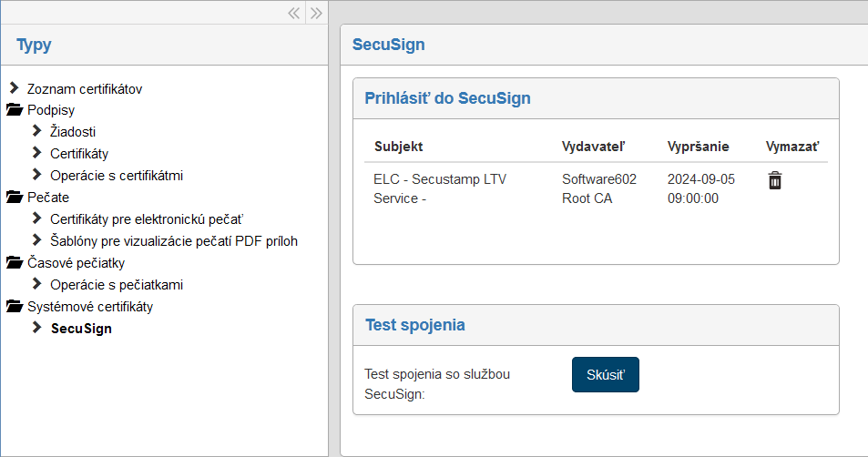Delete the ELC Secustamp certificate with trash icon
The image size is (868, 457).
[774, 180]
